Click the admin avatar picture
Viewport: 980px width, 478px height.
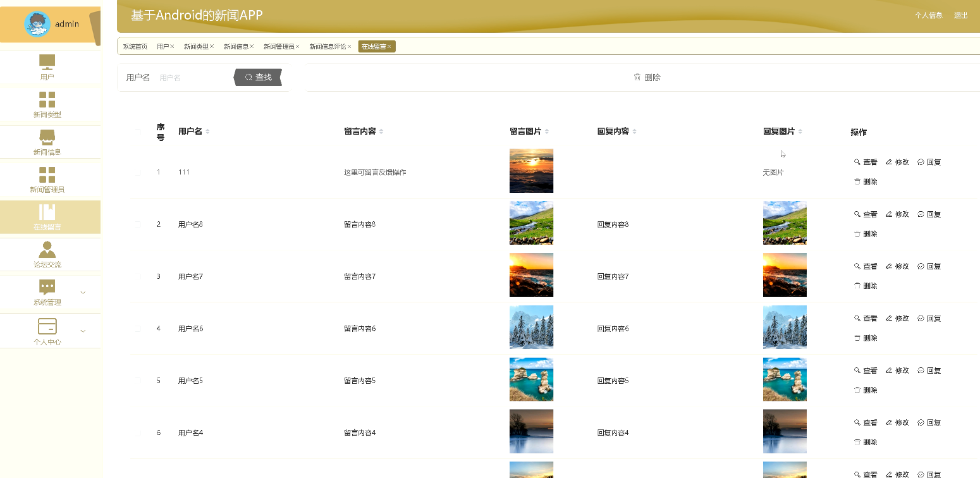(x=37, y=24)
